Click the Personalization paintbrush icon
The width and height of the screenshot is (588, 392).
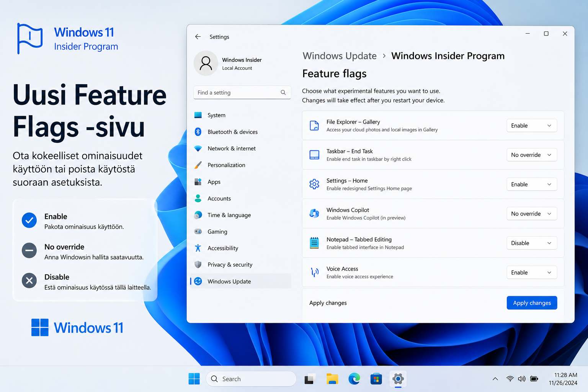pos(198,165)
